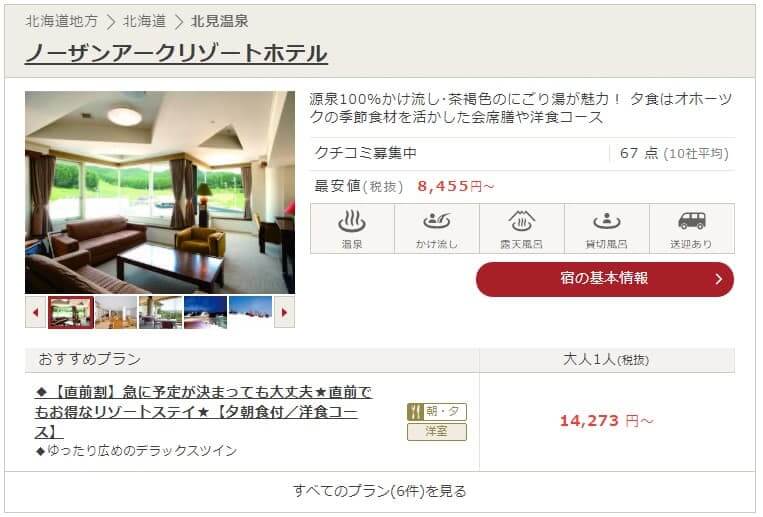Open the 宿の基本情報 button

605,279
